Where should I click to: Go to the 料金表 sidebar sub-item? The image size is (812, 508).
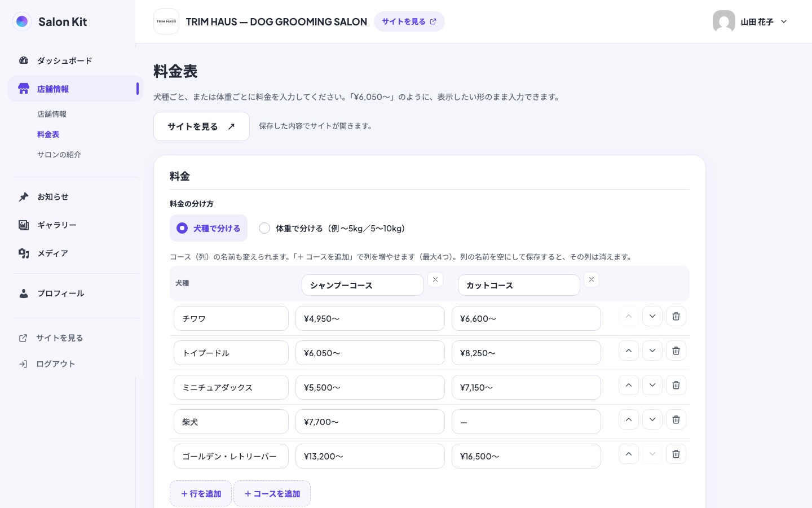click(48, 134)
